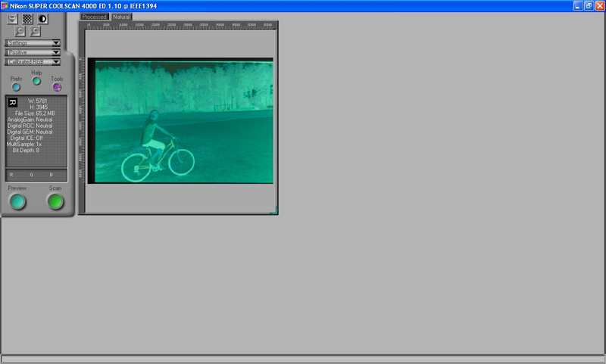Click the 'H: 3945' height value
606x364 pixels.
click(39, 107)
